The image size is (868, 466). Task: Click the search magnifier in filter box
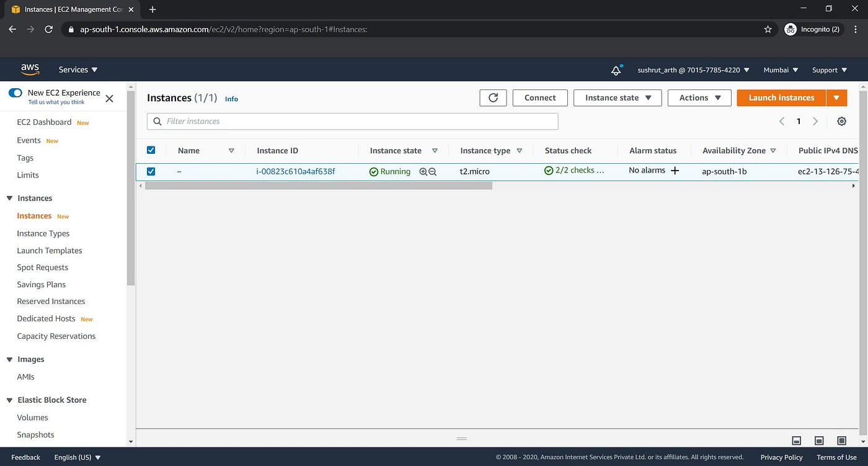coord(157,122)
